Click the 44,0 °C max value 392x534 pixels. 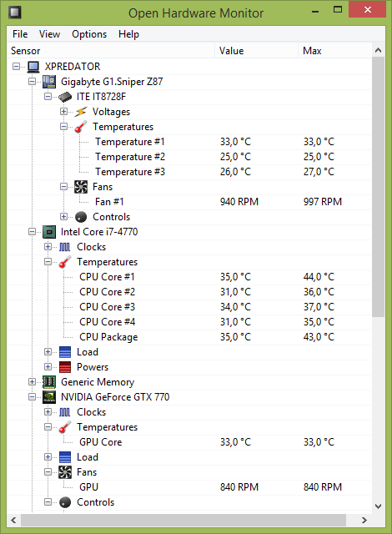pyautogui.click(x=319, y=277)
